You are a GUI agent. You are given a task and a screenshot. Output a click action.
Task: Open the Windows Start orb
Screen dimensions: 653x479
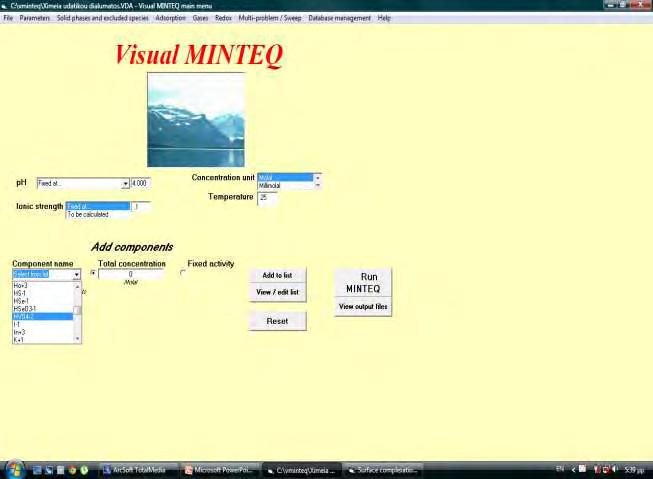point(14,470)
